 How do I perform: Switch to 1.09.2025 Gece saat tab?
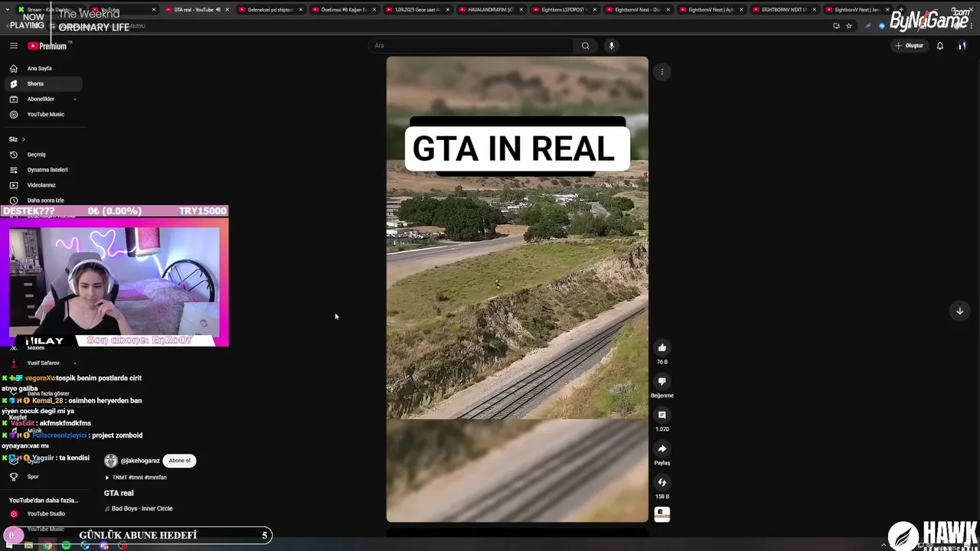point(416,10)
